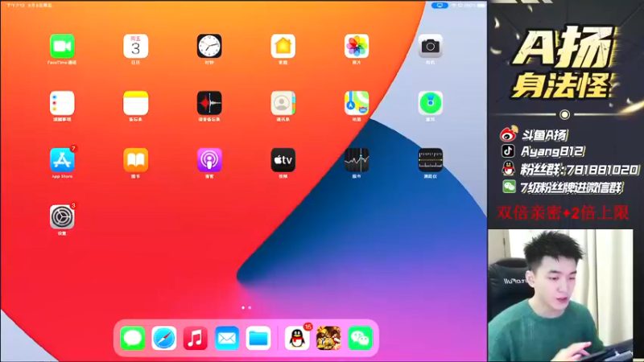Launch Safari from the dock
Viewport: 644px width, 362px height.
[164, 339]
